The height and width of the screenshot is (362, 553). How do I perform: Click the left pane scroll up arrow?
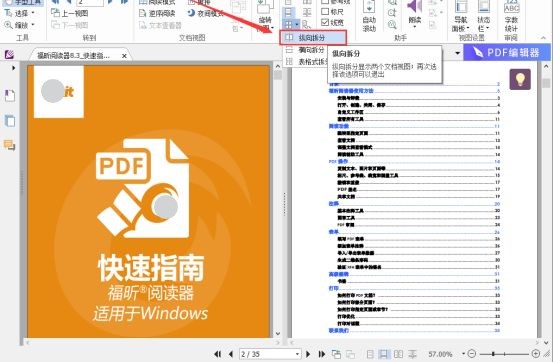[278, 66]
